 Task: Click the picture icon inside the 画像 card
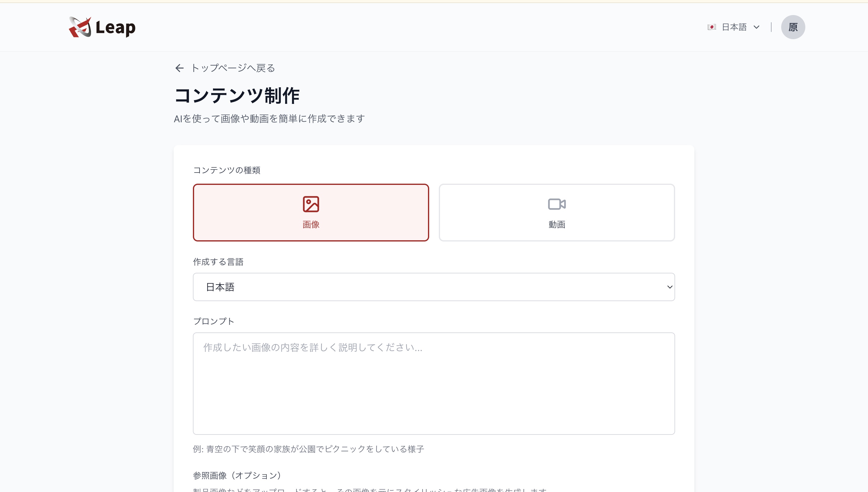click(311, 204)
